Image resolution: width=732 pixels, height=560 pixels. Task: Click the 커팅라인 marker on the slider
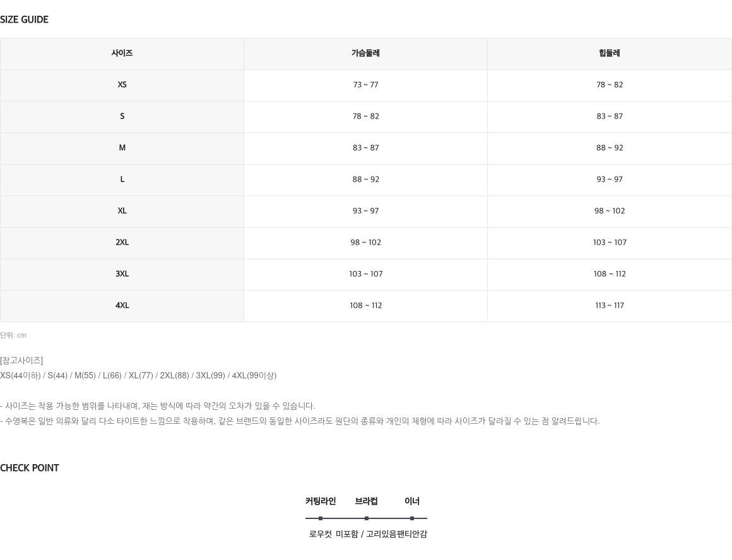pos(321,518)
